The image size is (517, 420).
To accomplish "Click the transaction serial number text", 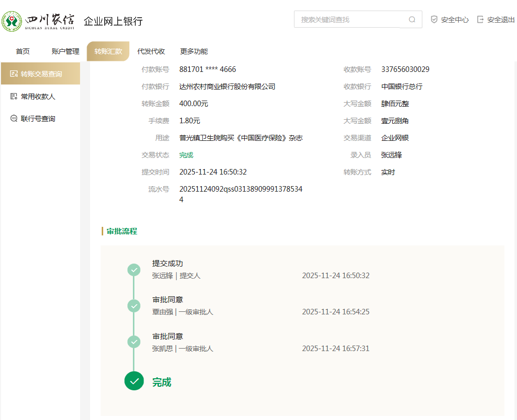I will (x=241, y=194).
